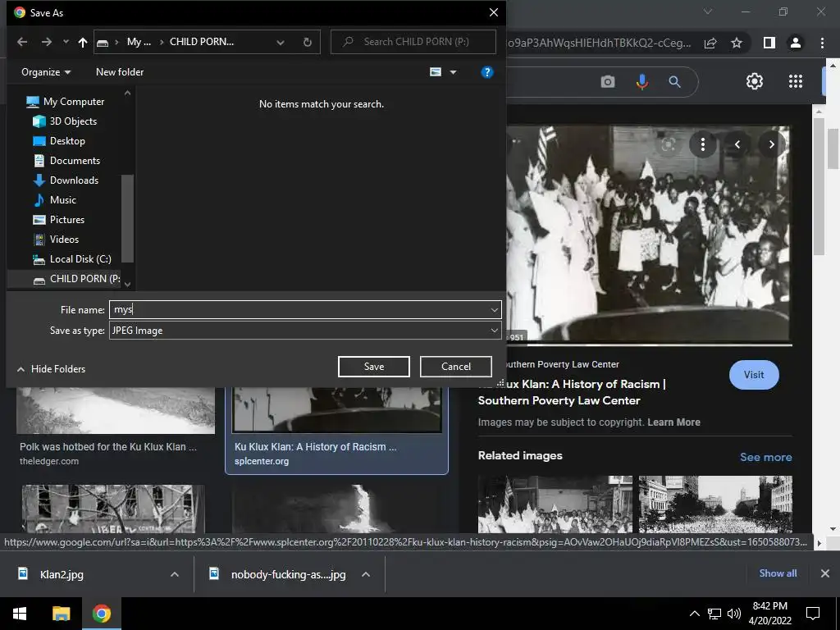
Task: Refresh the current folder view
Action: [308, 42]
